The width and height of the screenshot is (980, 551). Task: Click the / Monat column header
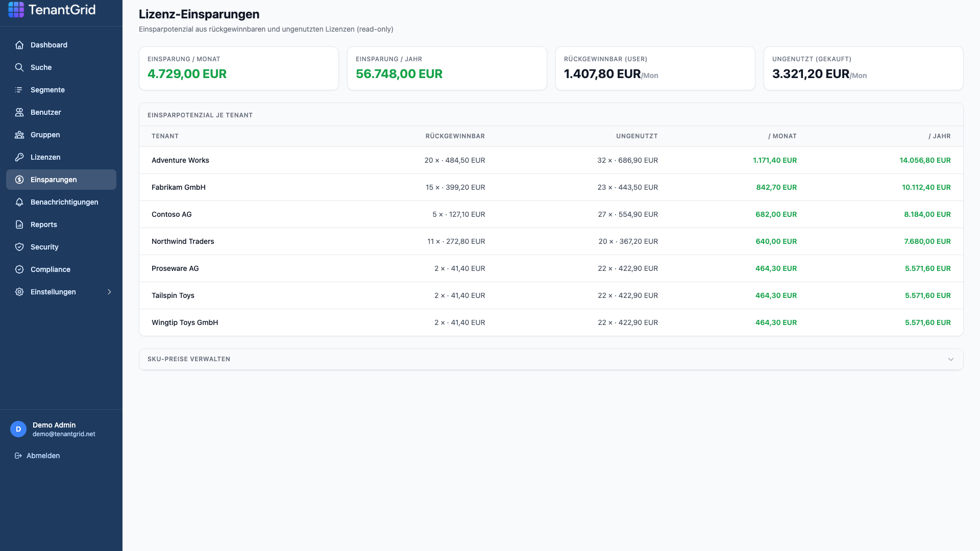[782, 136]
